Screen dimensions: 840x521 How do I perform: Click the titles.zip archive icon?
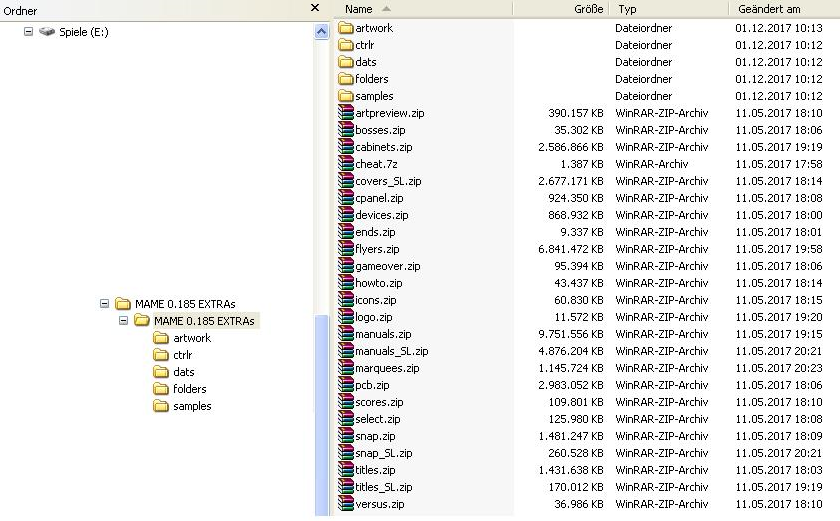(x=346, y=470)
